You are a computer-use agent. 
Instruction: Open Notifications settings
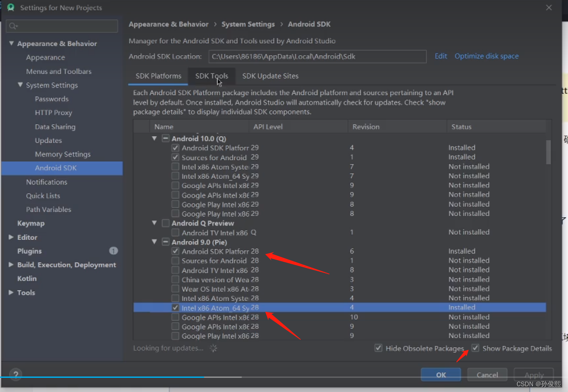pos(46,182)
